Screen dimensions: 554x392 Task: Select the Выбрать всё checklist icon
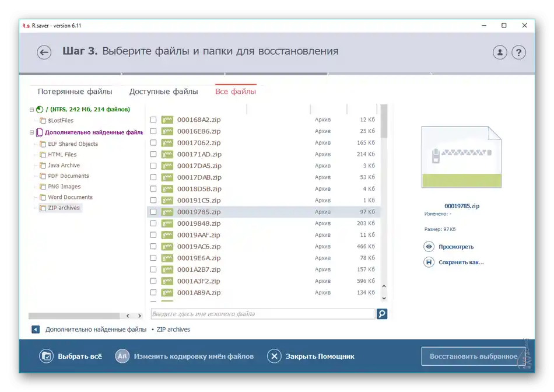(46, 356)
